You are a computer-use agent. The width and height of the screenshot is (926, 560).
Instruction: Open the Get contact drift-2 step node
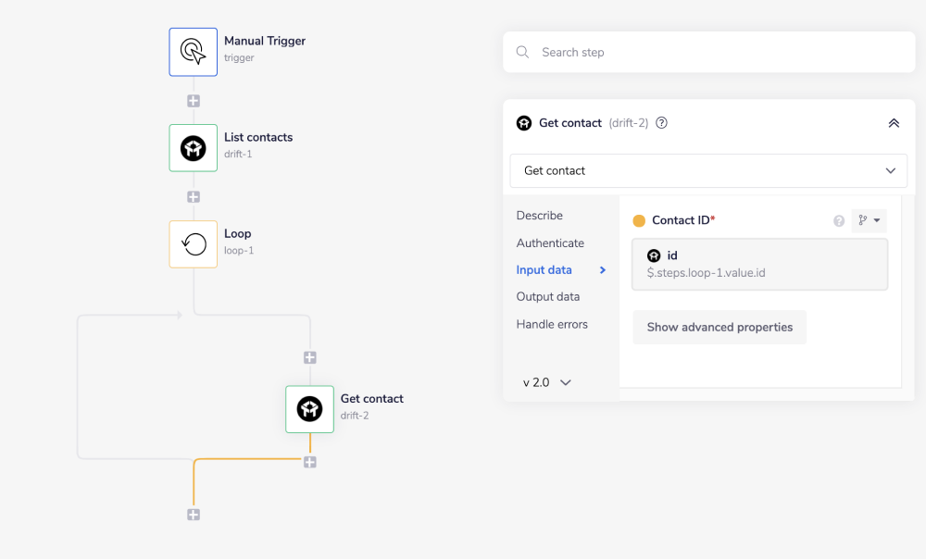point(309,409)
